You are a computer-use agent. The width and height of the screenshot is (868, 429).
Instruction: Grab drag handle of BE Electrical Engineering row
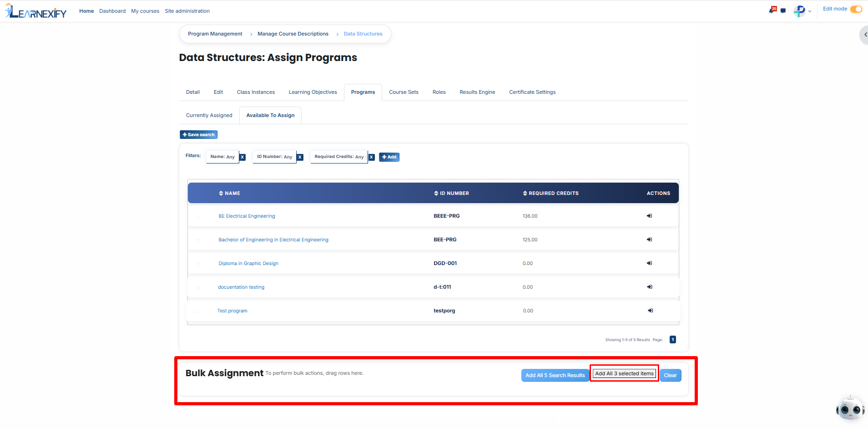[199, 216]
